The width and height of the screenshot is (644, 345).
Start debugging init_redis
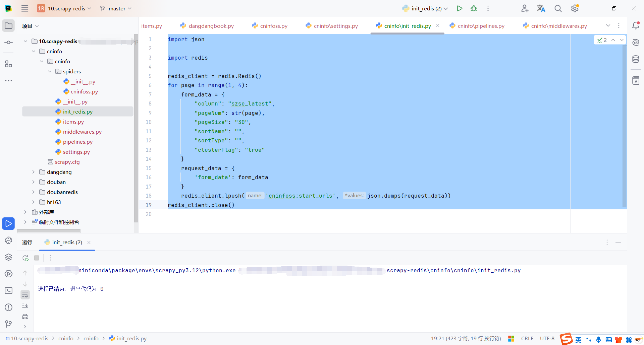pyautogui.click(x=474, y=8)
